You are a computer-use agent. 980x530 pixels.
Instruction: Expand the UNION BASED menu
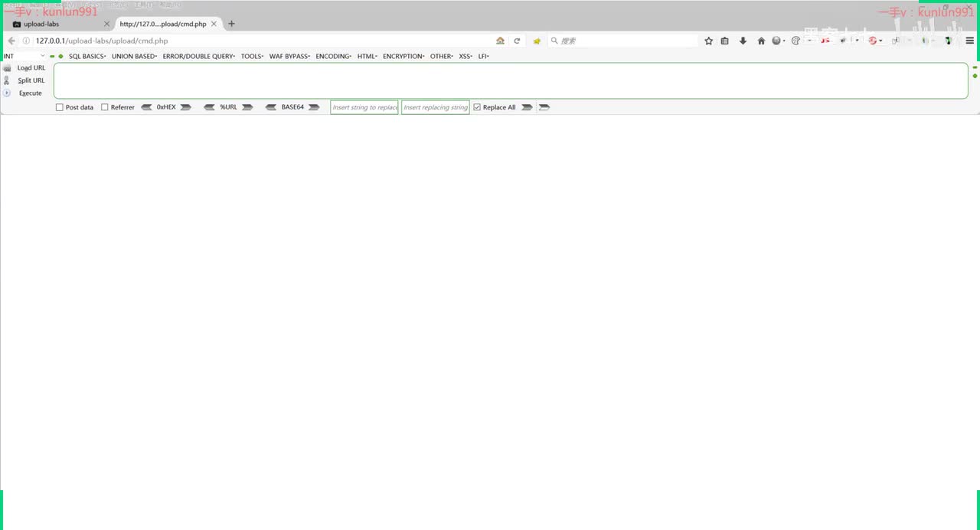(x=134, y=56)
